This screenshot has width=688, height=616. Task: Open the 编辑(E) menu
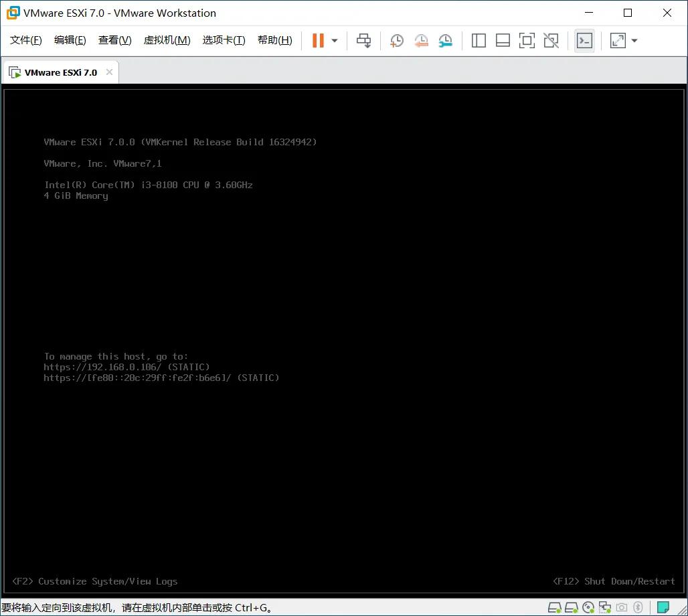click(70, 40)
